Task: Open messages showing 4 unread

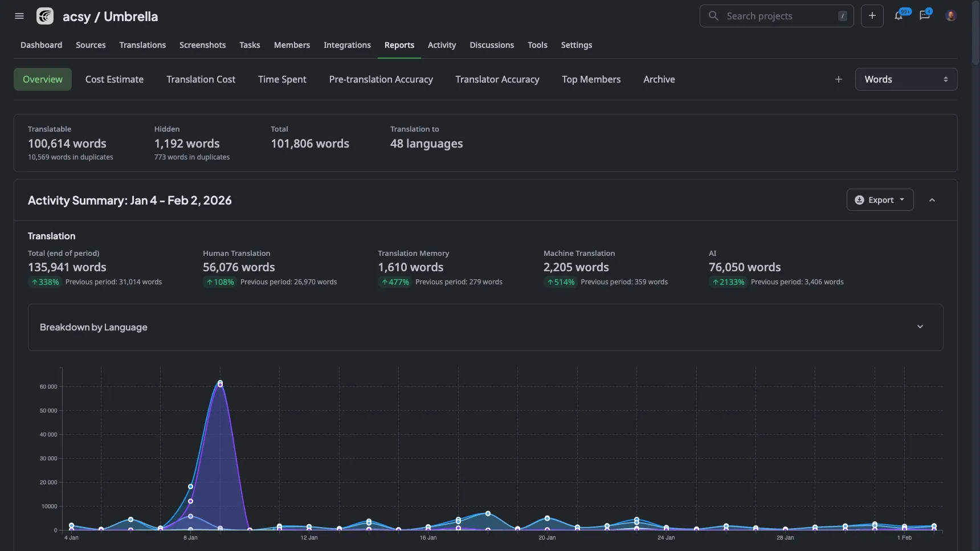Action: pyautogui.click(x=924, y=15)
